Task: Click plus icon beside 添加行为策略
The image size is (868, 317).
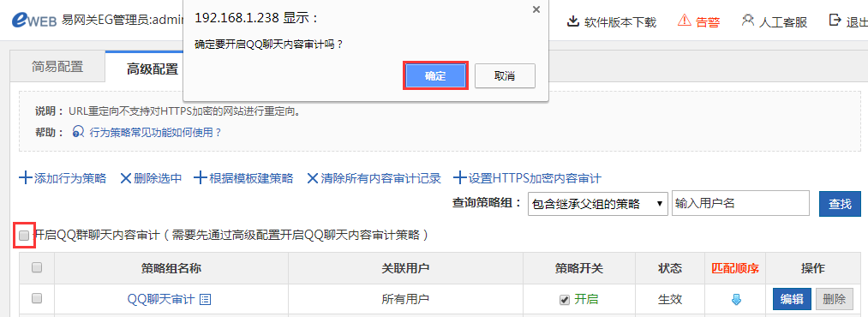Action: point(26,178)
